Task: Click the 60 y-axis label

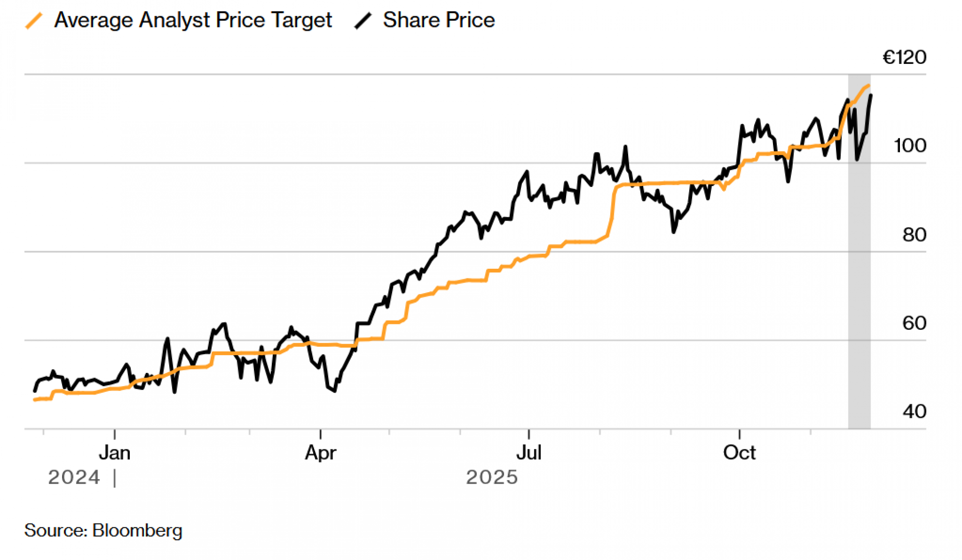Action: 914,323
